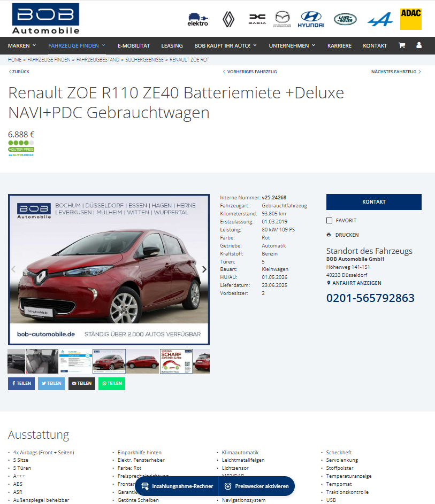This screenshot has height=504, width=435.
Task: Share on WhatsApp with TEILEN button
Action: [x=112, y=383]
